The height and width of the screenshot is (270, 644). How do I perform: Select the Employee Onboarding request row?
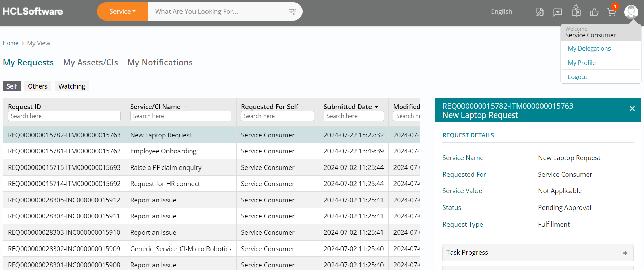(x=163, y=151)
